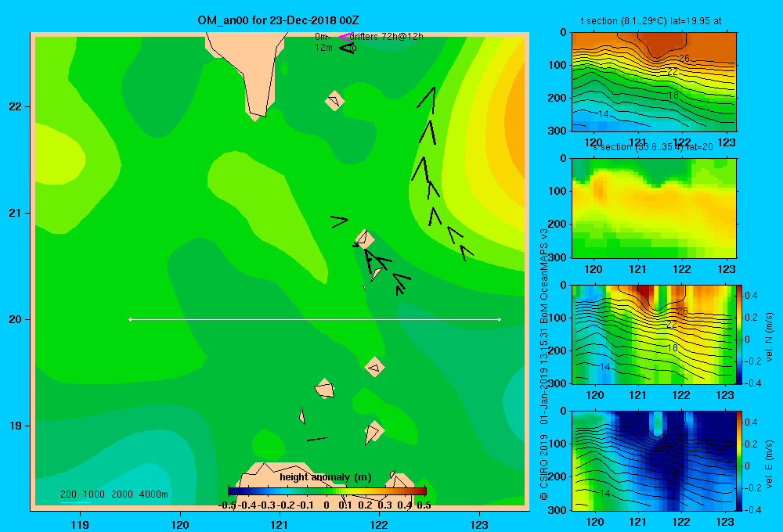Click the island near 19.5°N 122°E

(374, 367)
